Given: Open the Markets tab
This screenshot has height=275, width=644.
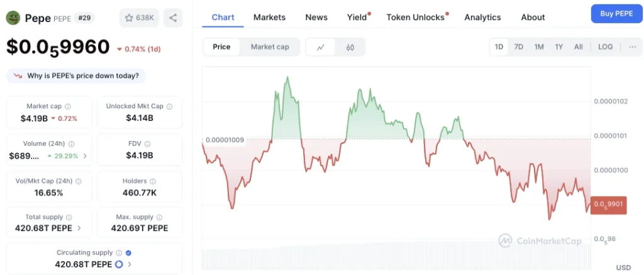Looking at the screenshot, I should (x=269, y=17).
